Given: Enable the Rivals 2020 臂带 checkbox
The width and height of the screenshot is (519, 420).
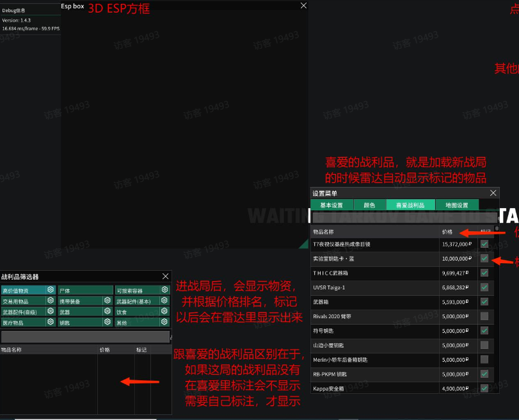Looking at the screenshot, I should click(x=484, y=316).
